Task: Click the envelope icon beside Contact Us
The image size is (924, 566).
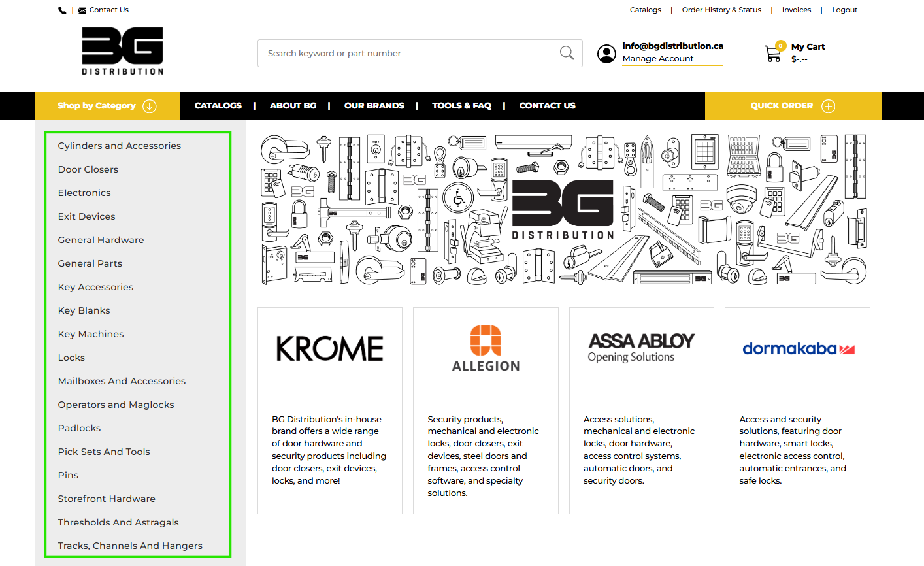Action: point(82,10)
